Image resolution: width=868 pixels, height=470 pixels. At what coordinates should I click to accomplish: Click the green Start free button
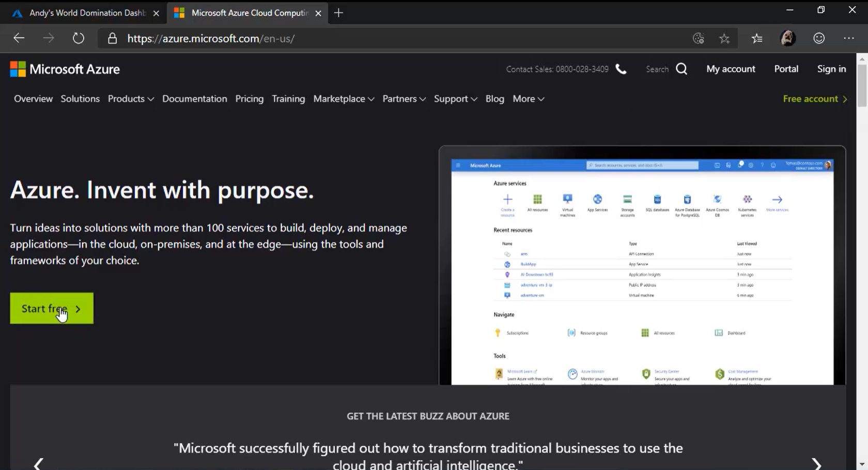click(x=52, y=308)
